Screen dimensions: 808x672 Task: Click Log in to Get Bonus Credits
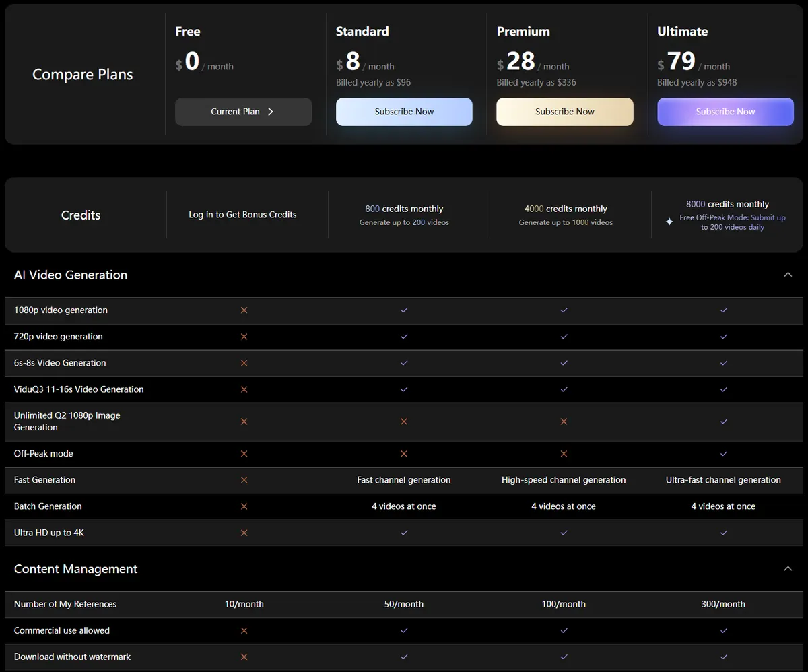click(242, 215)
